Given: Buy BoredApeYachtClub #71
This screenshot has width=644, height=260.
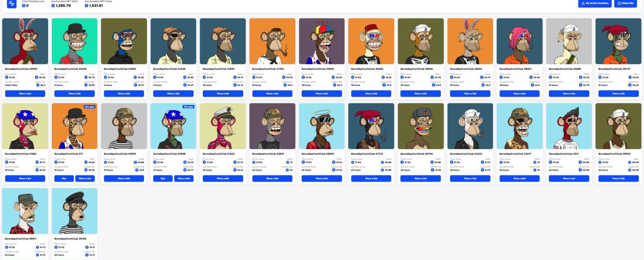Looking at the screenshot, I should 64,178.
